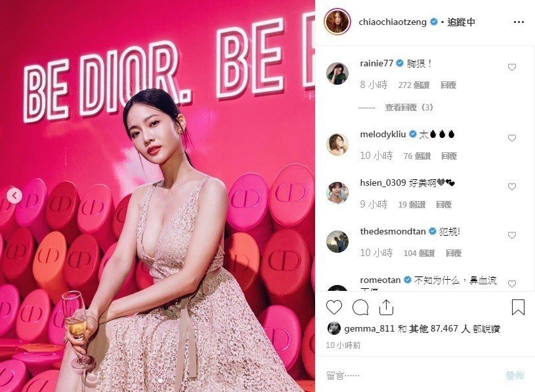
Task: Open the comment bubble icon
Action: click(x=360, y=307)
